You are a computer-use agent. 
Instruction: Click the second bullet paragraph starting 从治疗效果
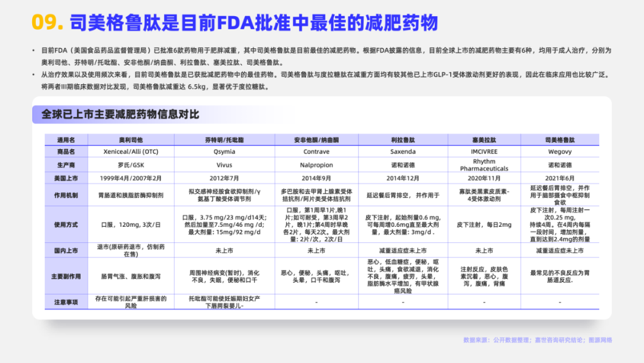(x=326, y=81)
